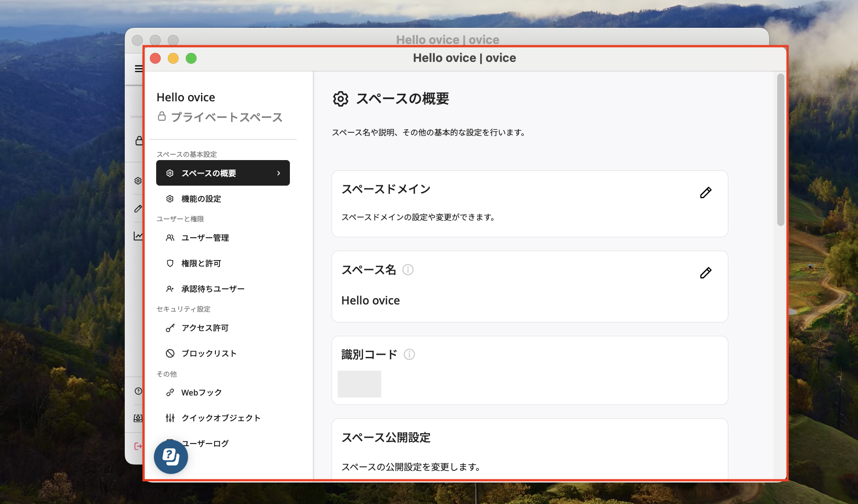Image resolution: width=858 pixels, height=504 pixels.
Task: Click the block icon beside ブロックリスト
Action: (170, 353)
